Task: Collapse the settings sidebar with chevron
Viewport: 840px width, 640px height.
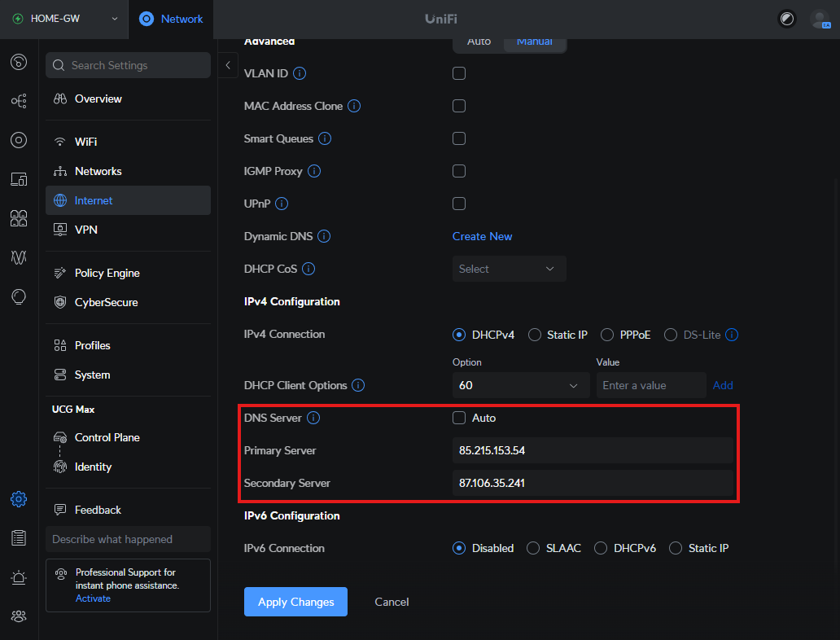Action: 228,65
